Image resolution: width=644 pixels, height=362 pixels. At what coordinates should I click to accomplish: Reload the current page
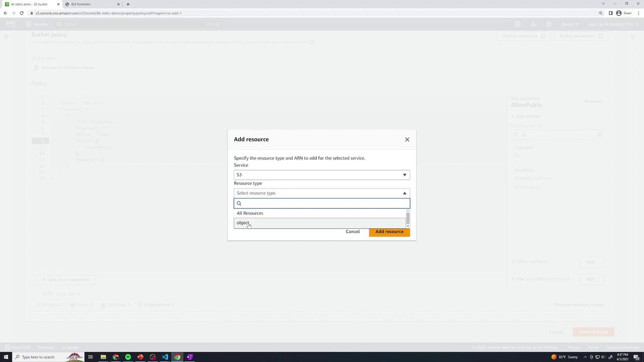point(22,13)
